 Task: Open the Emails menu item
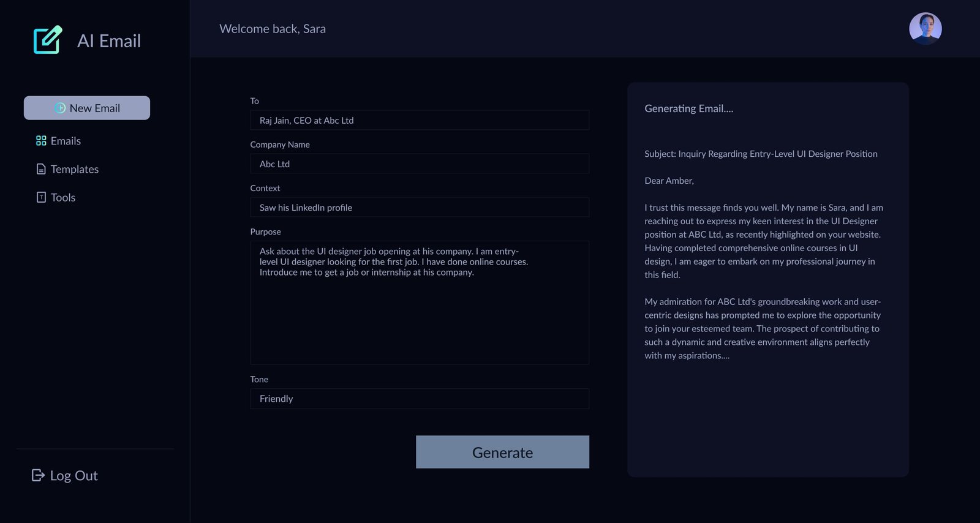(x=66, y=141)
